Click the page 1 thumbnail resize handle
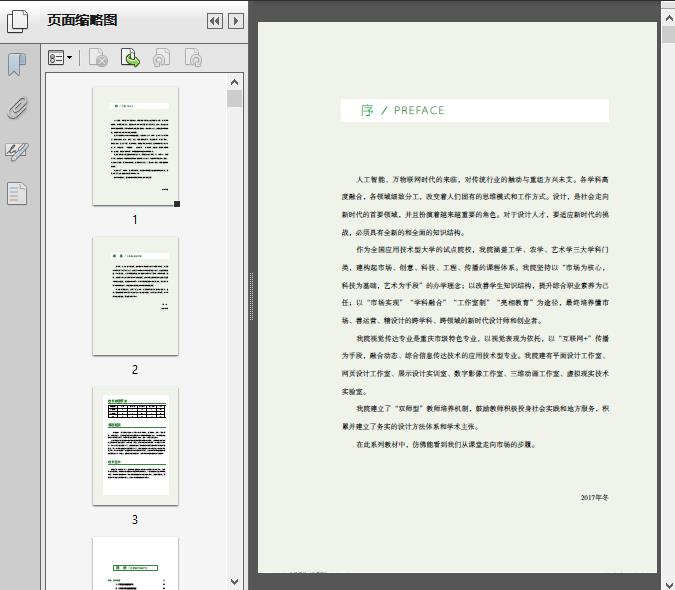 (177, 204)
